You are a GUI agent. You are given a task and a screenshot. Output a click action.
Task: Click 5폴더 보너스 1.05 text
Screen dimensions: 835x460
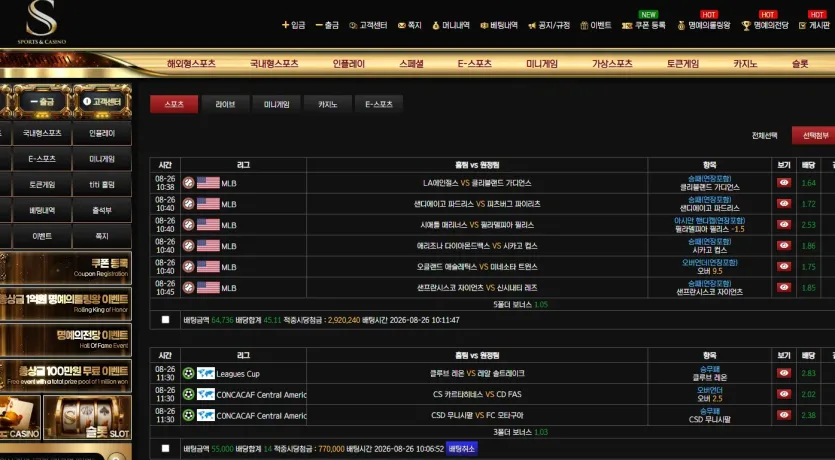tap(520, 305)
